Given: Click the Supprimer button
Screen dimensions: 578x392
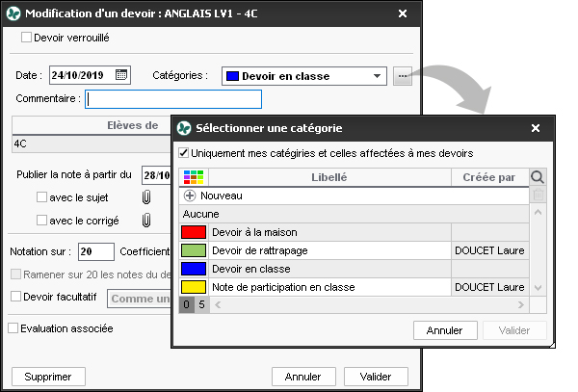Looking at the screenshot, I should (48, 377).
